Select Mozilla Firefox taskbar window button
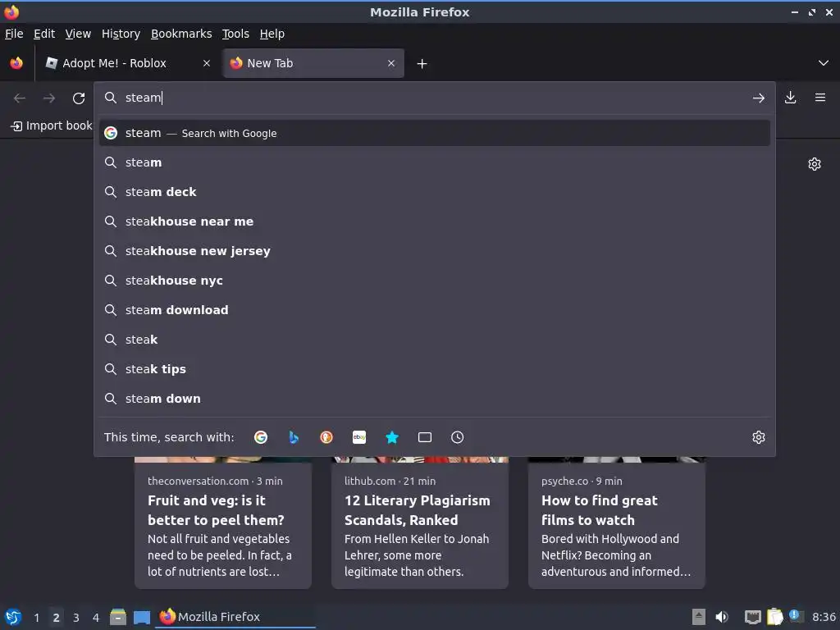Viewport: 840px width, 630px height. click(x=235, y=617)
